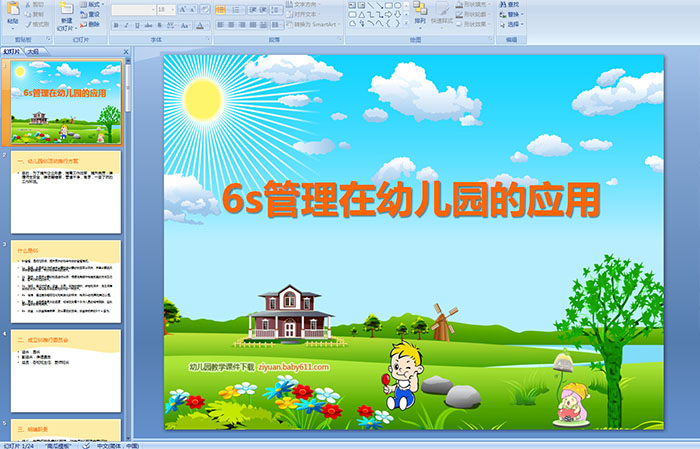Click the 幻灯片 1/24 status bar indicator

19,445
